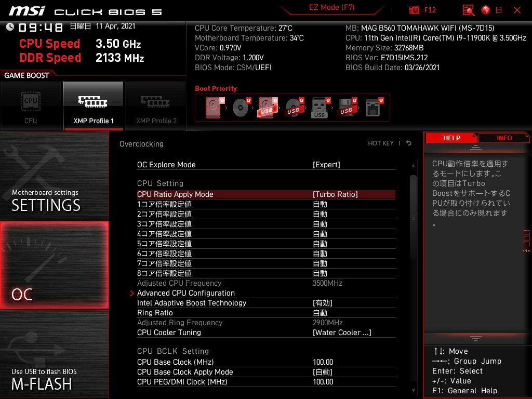Switch to EZ Mode (F7)
Image resolution: width=532 pixels, height=399 pixels.
(x=331, y=7)
